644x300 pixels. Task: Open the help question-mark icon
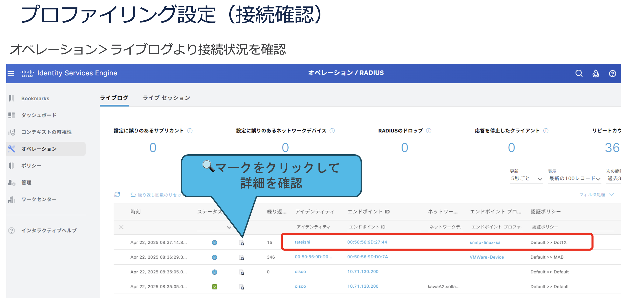click(x=612, y=74)
